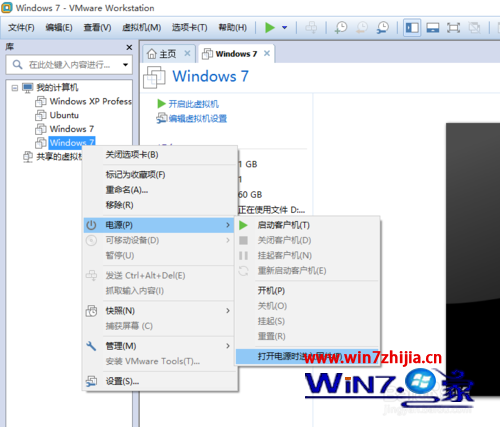Open the power options dropdown arrow in toolbar
This screenshot has width=500, height=427.
click(285, 28)
